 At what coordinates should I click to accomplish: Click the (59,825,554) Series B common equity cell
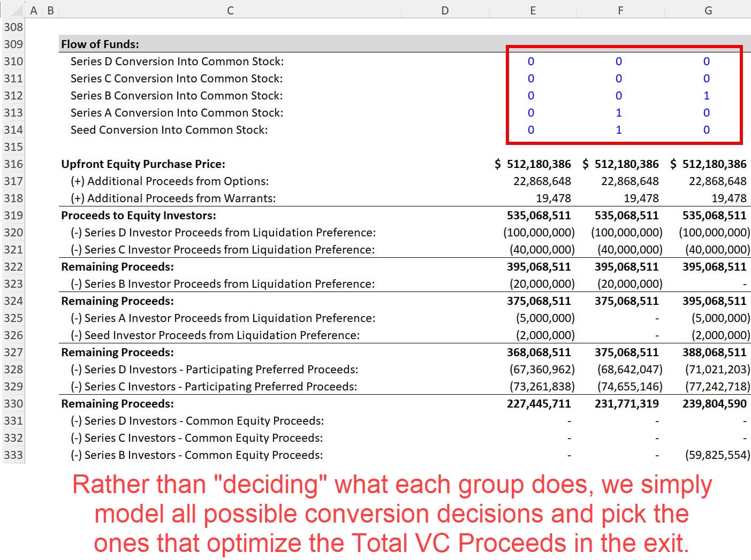point(714,455)
